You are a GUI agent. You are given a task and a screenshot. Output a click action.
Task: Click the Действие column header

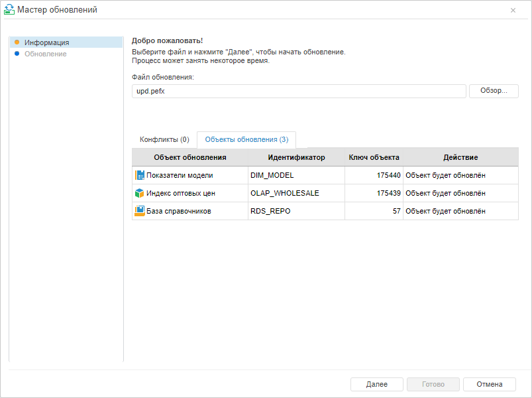(x=460, y=157)
